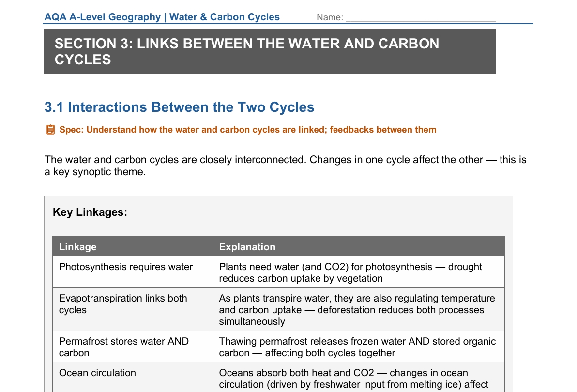
Task: Click the thawing permafrost explanation cell
Action: tap(359, 347)
